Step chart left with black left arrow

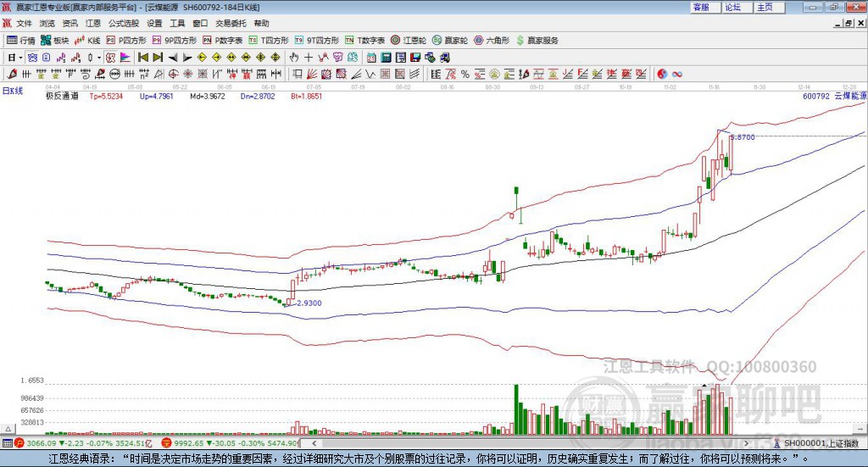pyautogui.click(x=173, y=58)
